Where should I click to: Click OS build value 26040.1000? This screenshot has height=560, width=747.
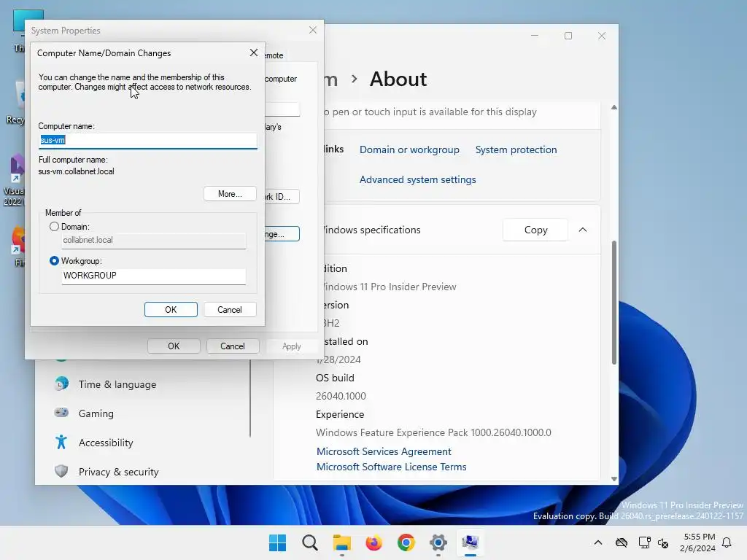(x=341, y=396)
